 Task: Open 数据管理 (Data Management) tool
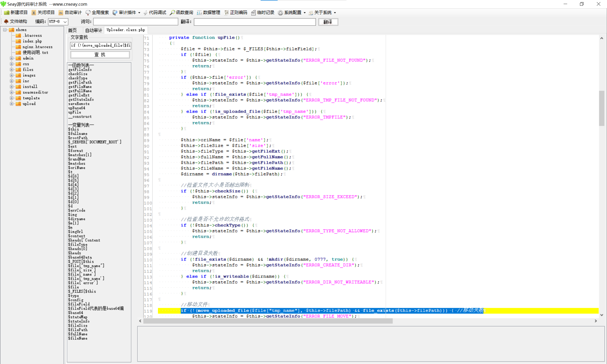pyautogui.click(x=209, y=13)
